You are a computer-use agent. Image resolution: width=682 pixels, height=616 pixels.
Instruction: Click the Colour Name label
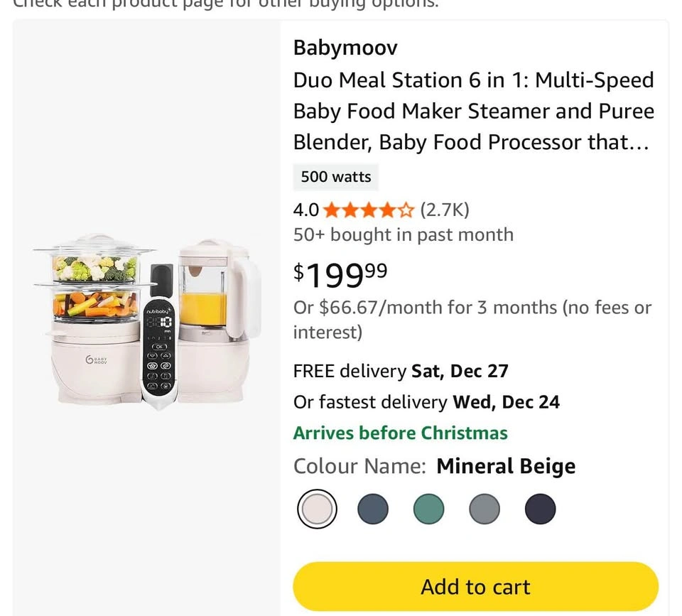[359, 467]
